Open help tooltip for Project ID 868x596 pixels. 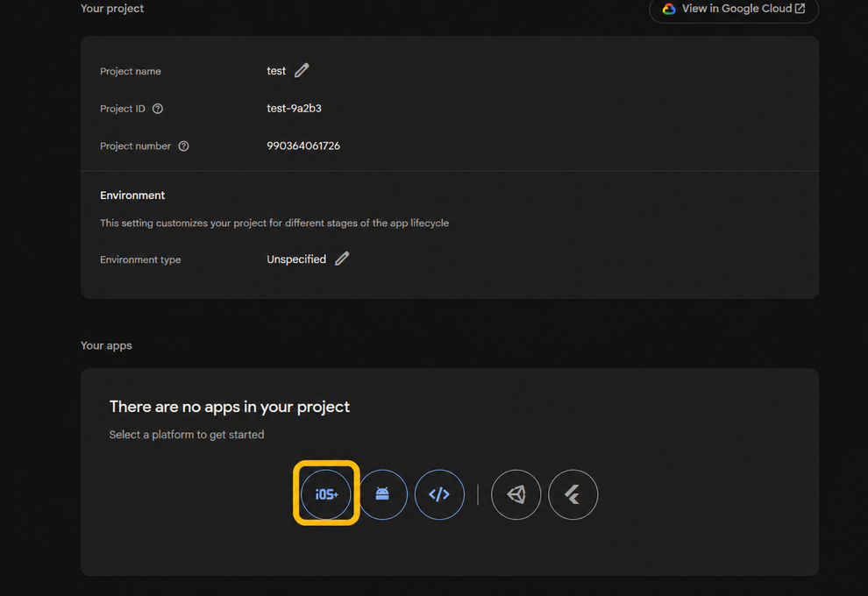(x=158, y=109)
